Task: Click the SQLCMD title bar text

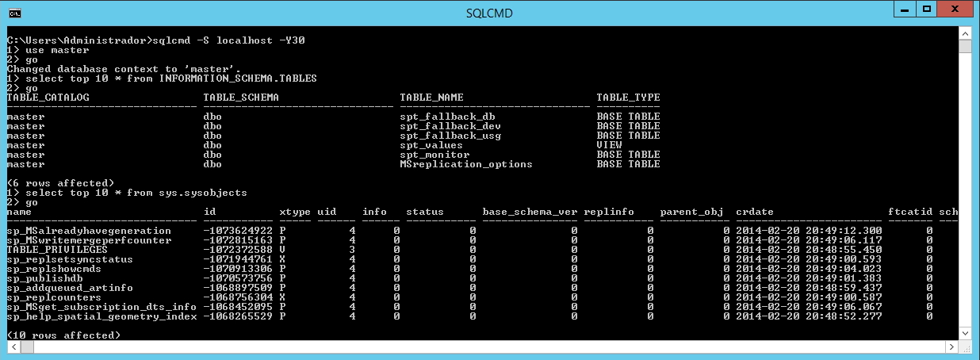Action: click(489, 13)
